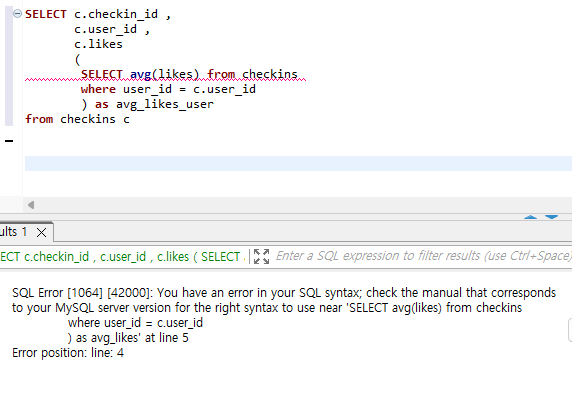Click the 'c.likes' code line
Viewport: 572px width, 409px height.
click(x=98, y=44)
